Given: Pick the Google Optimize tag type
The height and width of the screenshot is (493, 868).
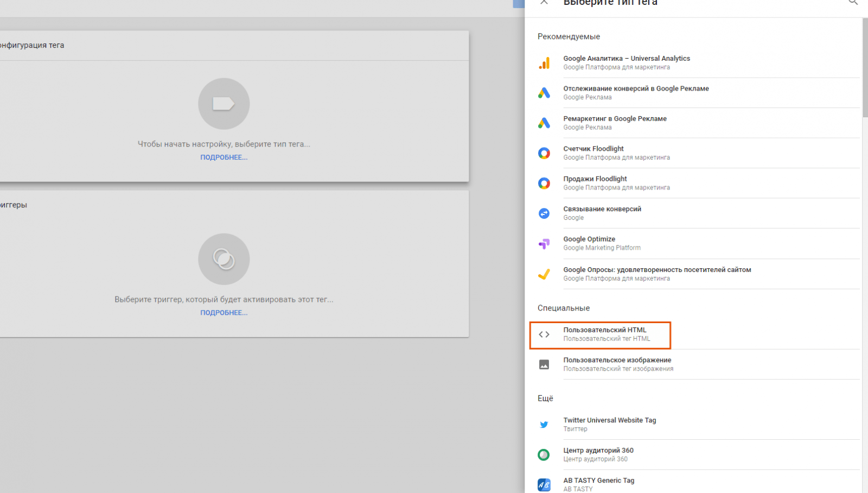Looking at the screenshot, I should 698,244.
